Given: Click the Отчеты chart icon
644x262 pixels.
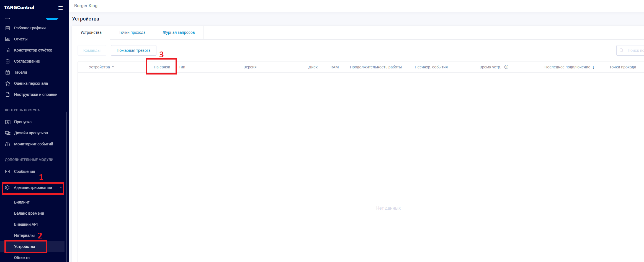Looking at the screenshot, I should pos(8,39).
